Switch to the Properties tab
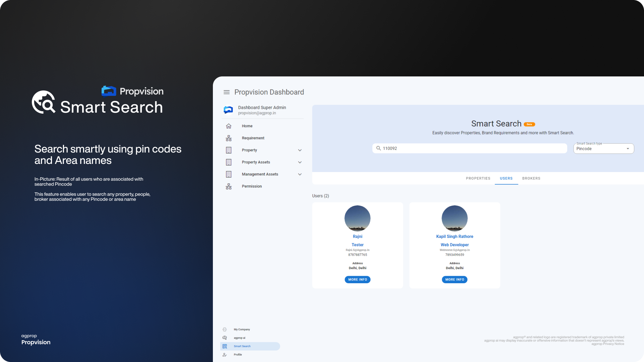 click(478, 178)
